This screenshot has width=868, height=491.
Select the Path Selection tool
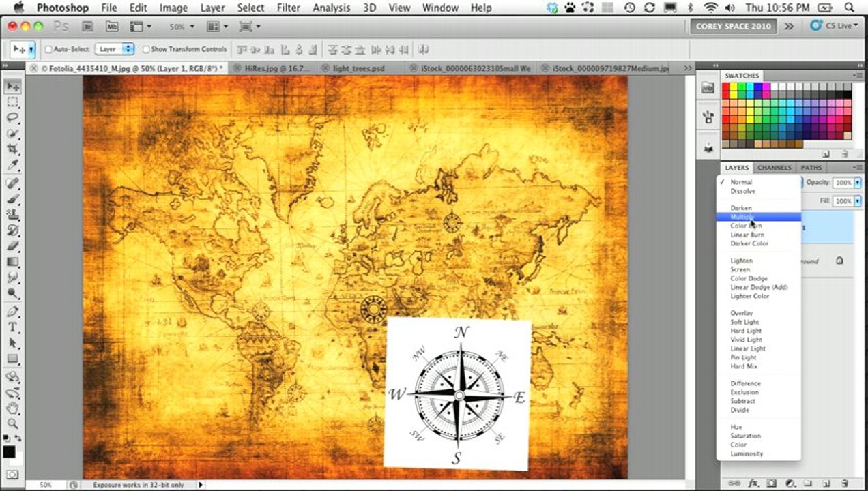[12, 343]
